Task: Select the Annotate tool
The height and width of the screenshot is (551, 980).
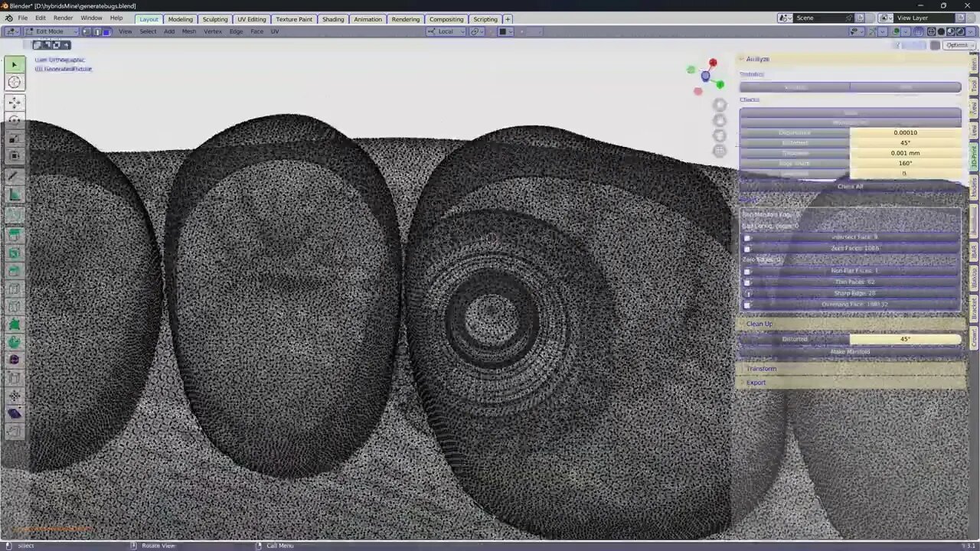Action: 15,177
